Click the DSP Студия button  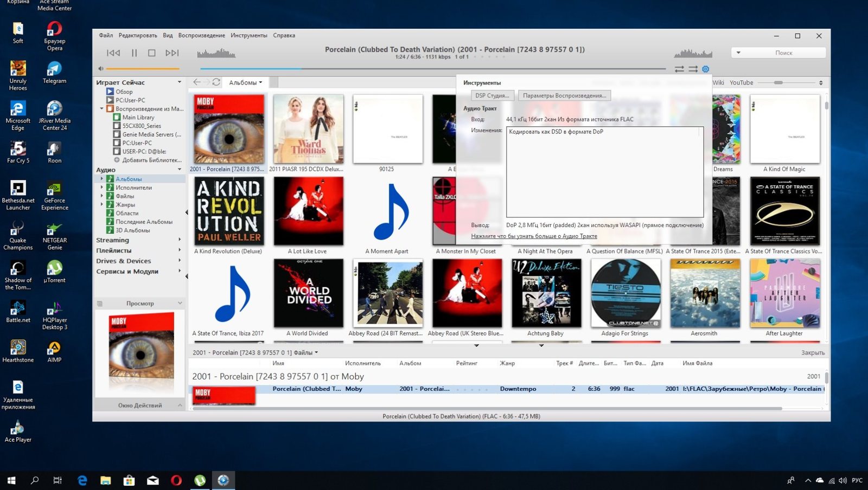click(492, 95)
